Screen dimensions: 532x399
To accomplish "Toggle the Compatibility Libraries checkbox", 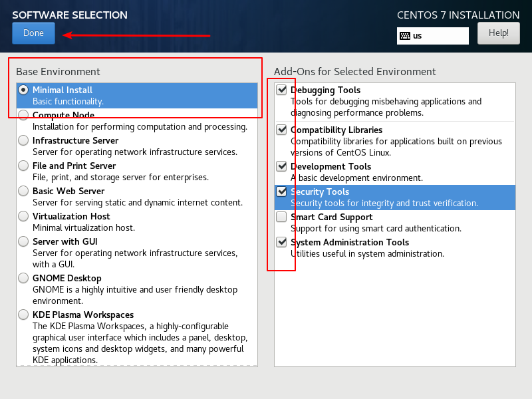I will click(281, 130).
